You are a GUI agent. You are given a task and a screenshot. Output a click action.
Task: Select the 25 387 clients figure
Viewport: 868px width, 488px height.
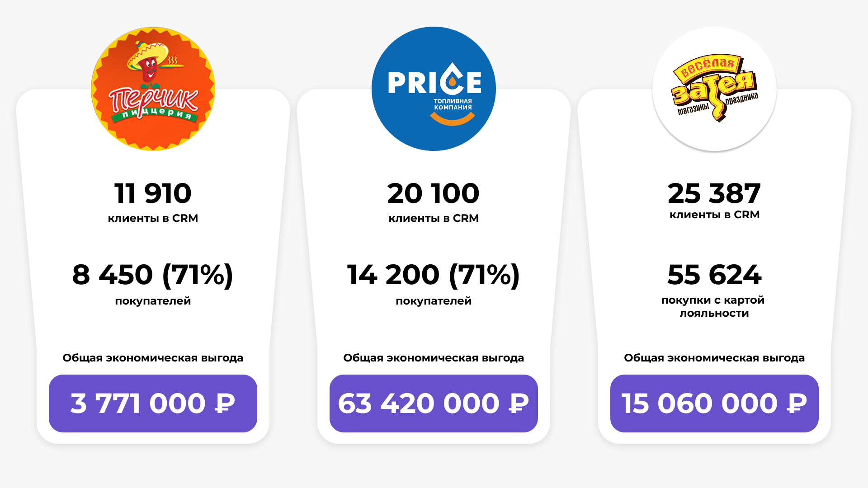tap(714, 193)
